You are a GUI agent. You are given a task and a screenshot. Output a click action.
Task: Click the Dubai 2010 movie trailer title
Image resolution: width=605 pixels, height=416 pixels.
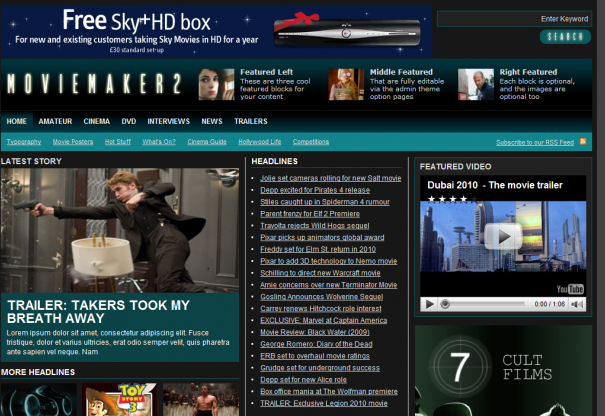495,185
